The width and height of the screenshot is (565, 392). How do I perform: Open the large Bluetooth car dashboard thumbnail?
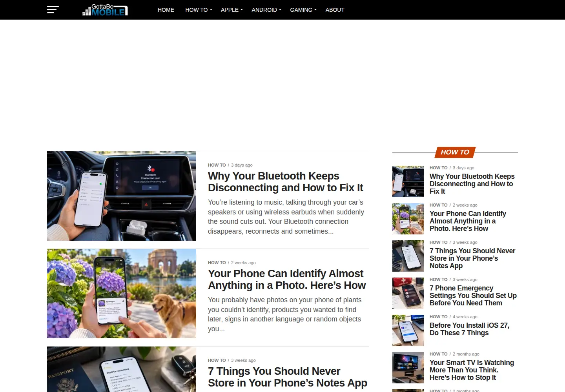pyautogui.click(x=122, y=196)
